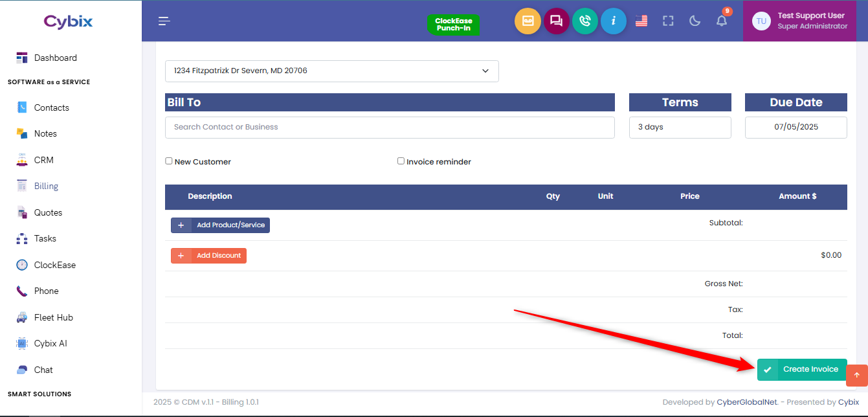Click the Terms section heading
868x417 pixels.
click(680, 102)
